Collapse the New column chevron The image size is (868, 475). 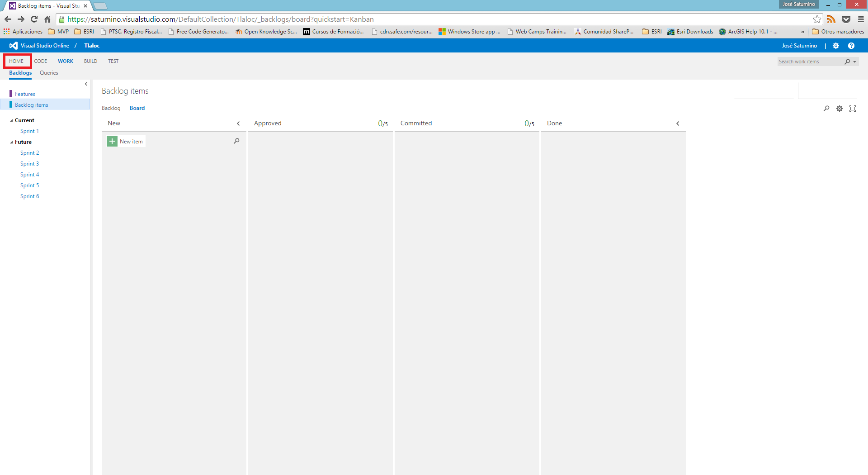238,123
